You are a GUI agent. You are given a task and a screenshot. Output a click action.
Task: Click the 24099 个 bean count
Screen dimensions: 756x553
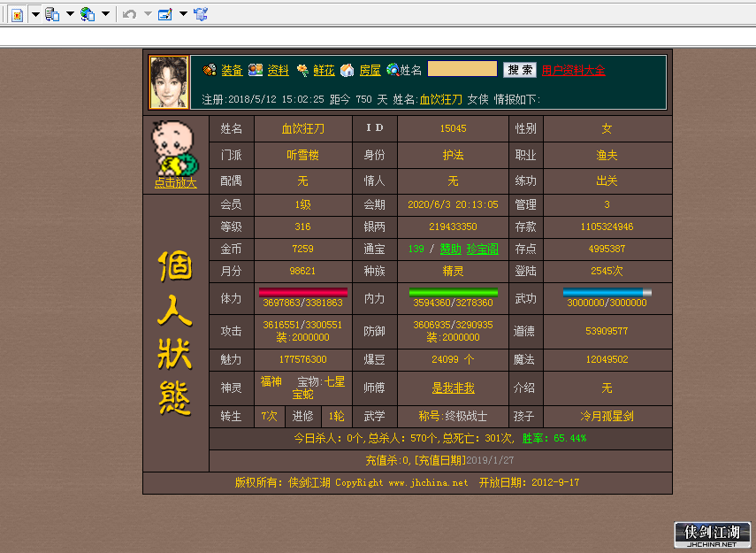454,359
